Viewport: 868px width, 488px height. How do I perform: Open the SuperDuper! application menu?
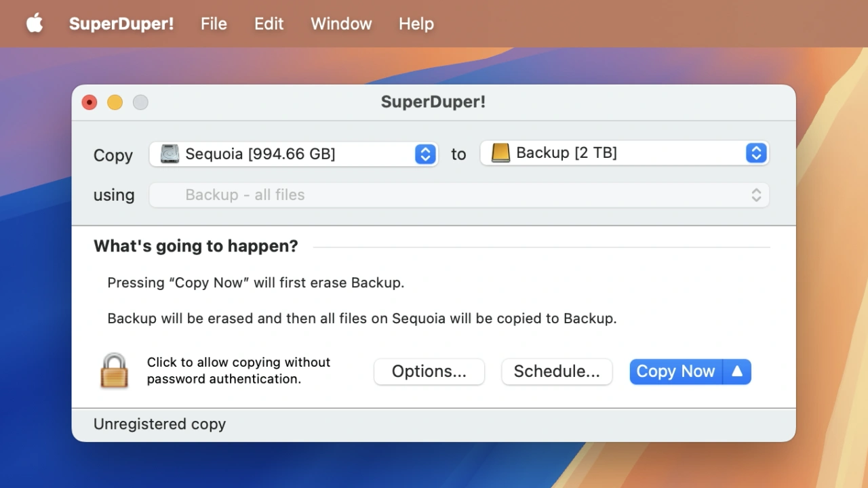(x=121, y=24)
